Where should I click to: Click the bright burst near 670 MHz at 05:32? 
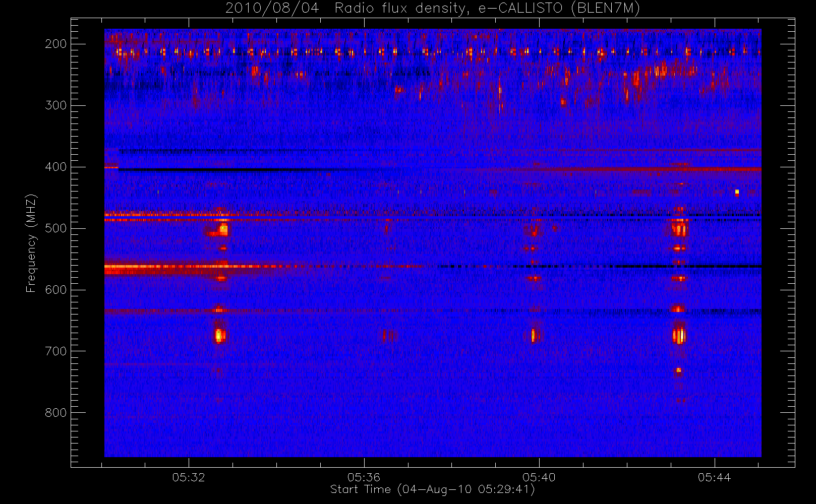pos(219,335)
